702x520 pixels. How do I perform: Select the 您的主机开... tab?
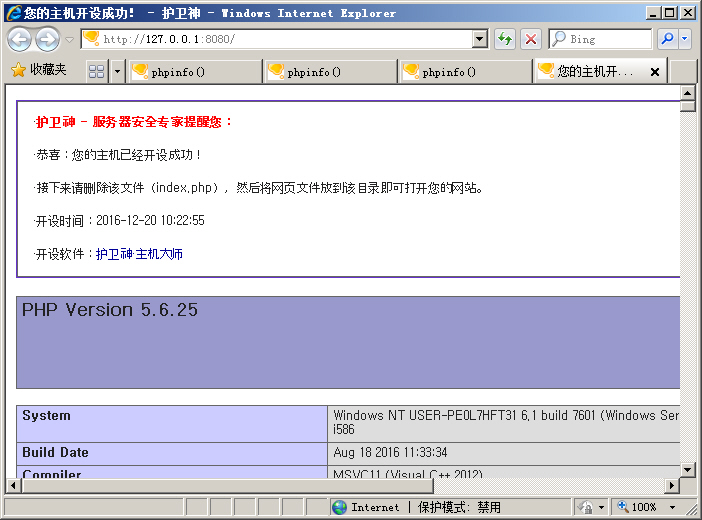point(600,71)
